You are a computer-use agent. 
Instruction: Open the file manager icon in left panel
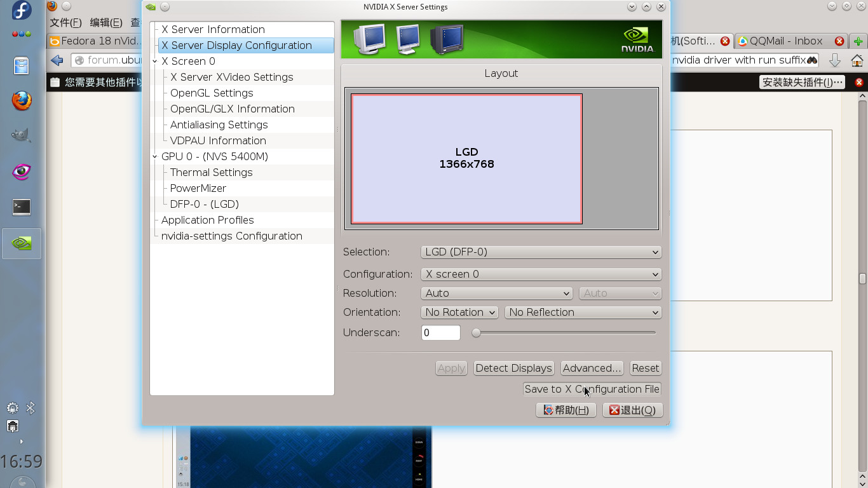click(x=22, y=65)
